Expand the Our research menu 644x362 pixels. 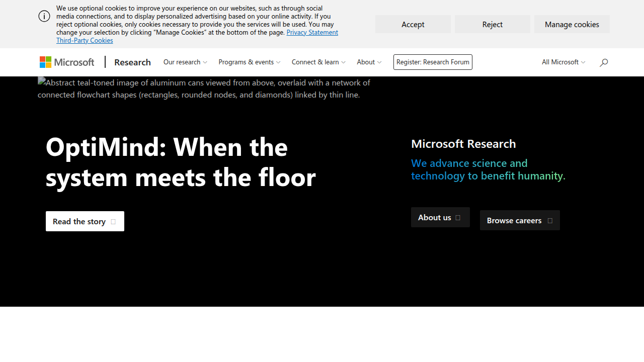click(185, 62)
